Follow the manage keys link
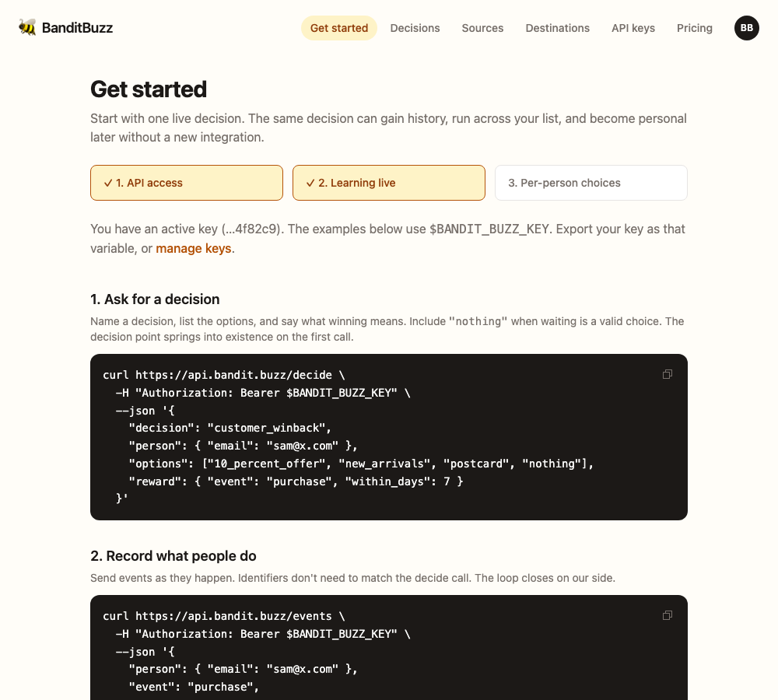778x700 pixels. point(194,248)
